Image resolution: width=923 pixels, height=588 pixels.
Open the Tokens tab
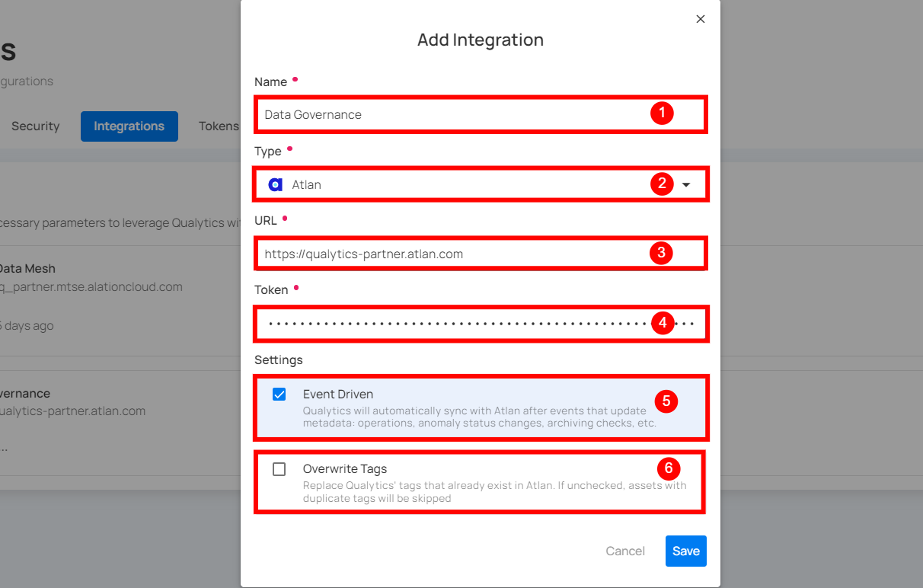(219, 126)
